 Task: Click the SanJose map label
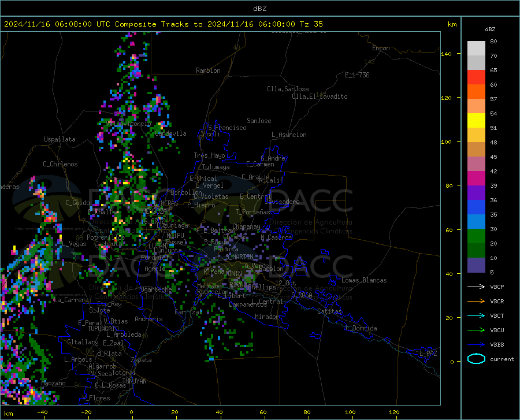[x=259, y=121]
